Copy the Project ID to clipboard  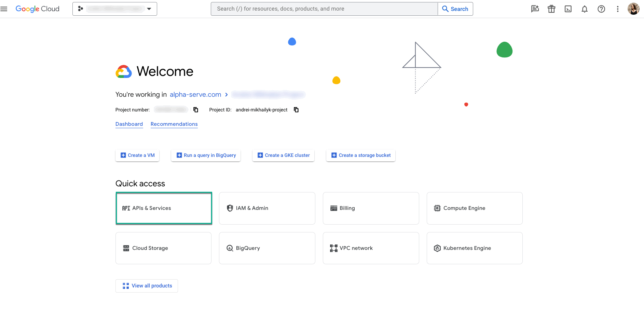(x=296, y=110)
